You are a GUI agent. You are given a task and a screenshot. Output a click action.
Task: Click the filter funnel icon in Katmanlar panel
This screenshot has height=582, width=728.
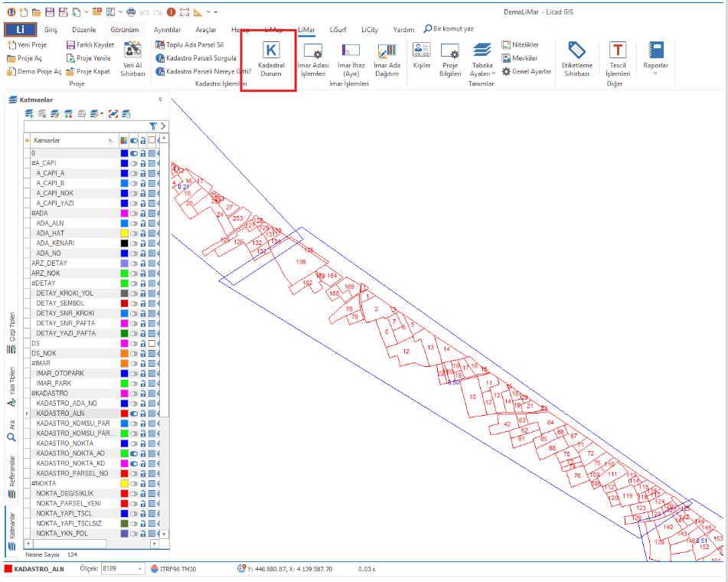pos(153,126)
